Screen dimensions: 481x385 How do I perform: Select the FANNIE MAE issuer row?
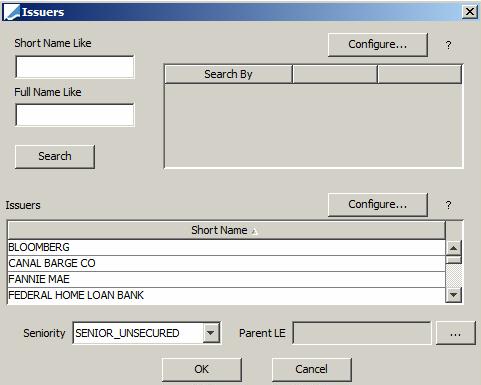pyautogui.click(x=226, y=279)
